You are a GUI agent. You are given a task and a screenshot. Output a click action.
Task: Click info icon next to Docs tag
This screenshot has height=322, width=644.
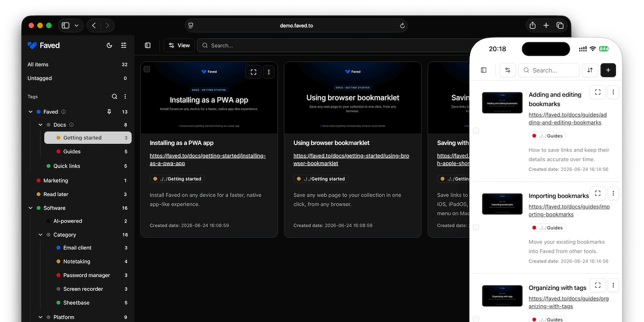(x=71, y=125)
